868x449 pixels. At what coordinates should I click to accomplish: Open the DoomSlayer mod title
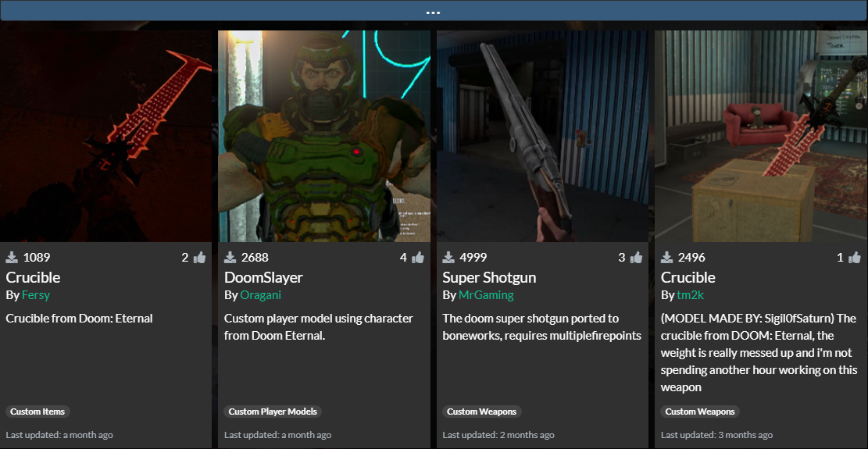[263, 277]
